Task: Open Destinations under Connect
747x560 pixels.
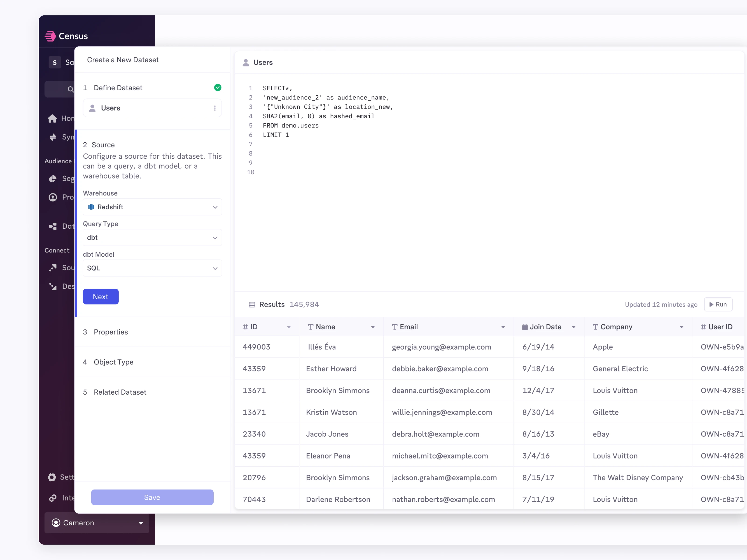Action: tap(61, 286)
